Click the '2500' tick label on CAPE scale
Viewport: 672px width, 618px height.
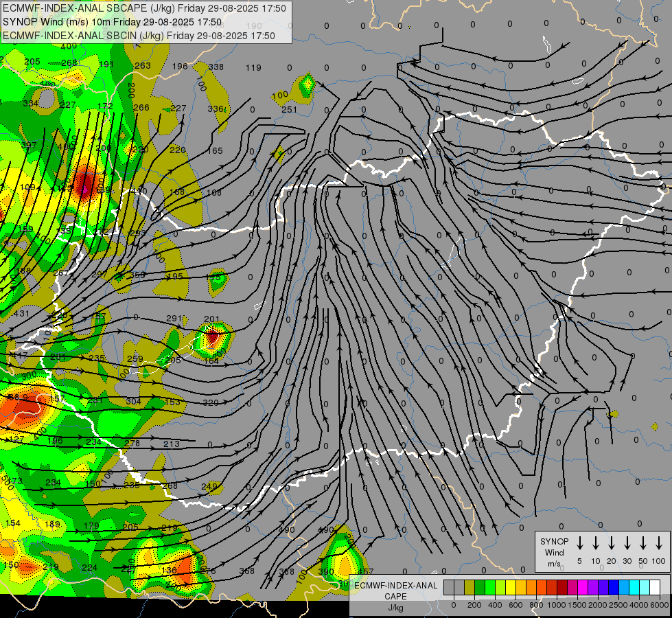tap(618, 605)
